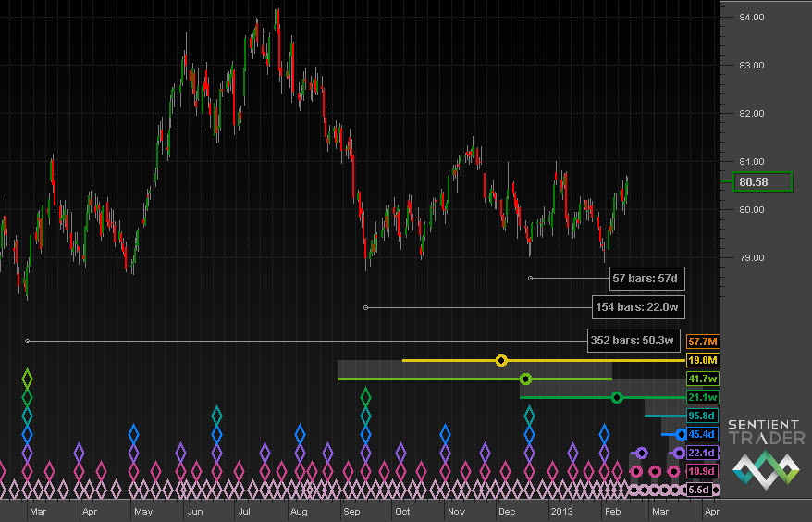The width and height of the screenshot is (812, 522).
Task: Click the hollow circle left of 154 bars line
Action: pos(366,307)
